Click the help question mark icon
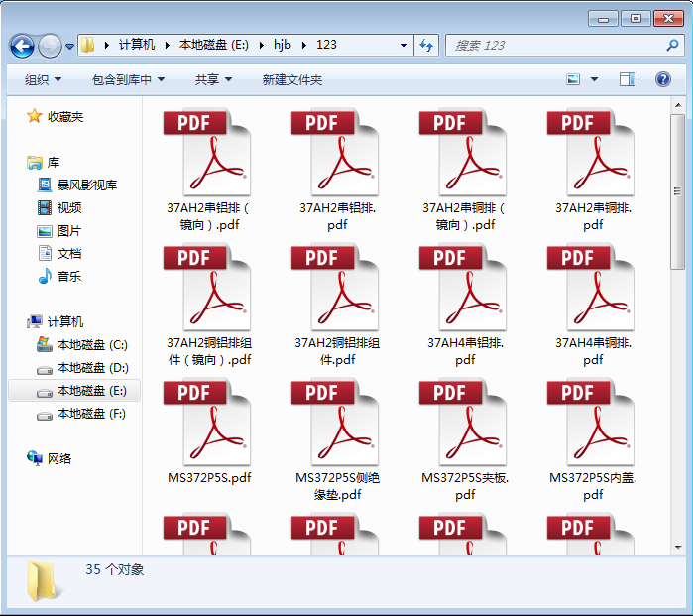This screenshot has height=616, width=693. [x=663, y=79]
